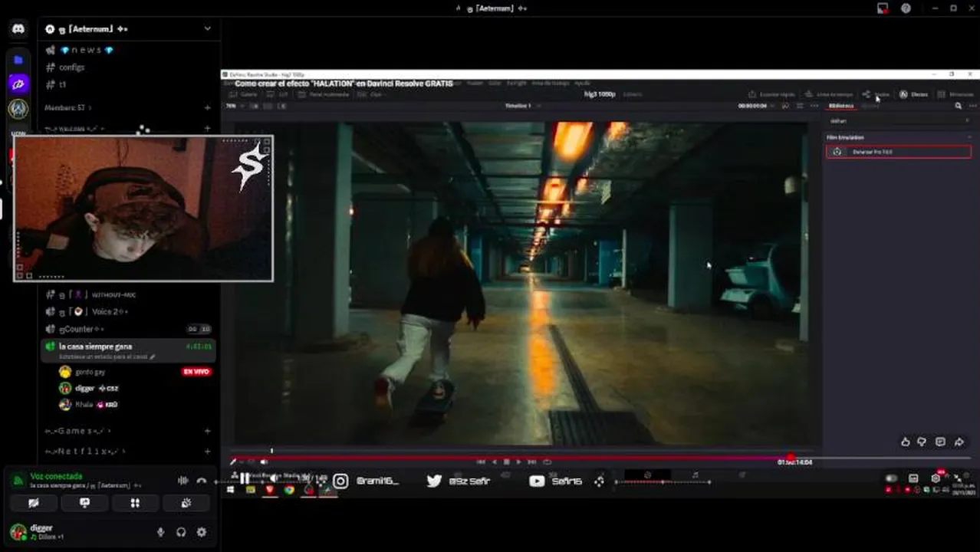Open timecode dropdown arrow in viewer
The image size is (980, 552).
tap(772, 106)
